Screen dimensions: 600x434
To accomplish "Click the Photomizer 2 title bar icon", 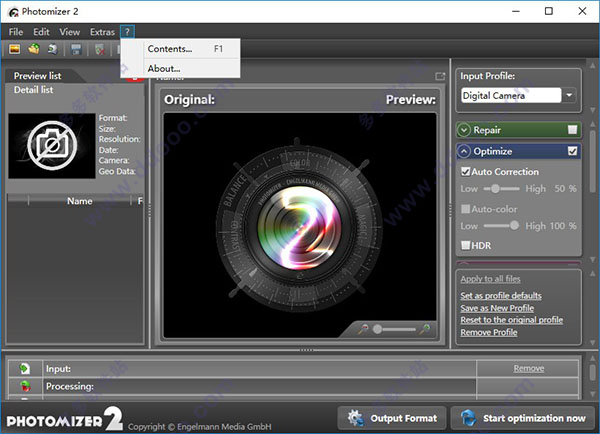I will coord(13,12).
